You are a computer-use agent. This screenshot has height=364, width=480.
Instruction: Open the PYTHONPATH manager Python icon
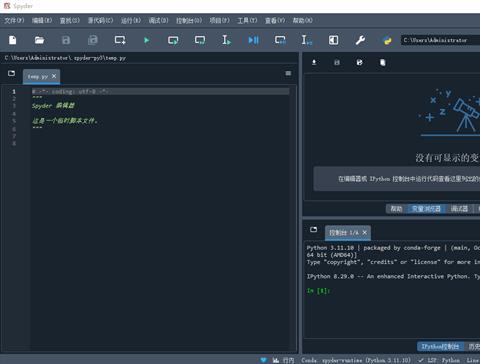[387, 40]
